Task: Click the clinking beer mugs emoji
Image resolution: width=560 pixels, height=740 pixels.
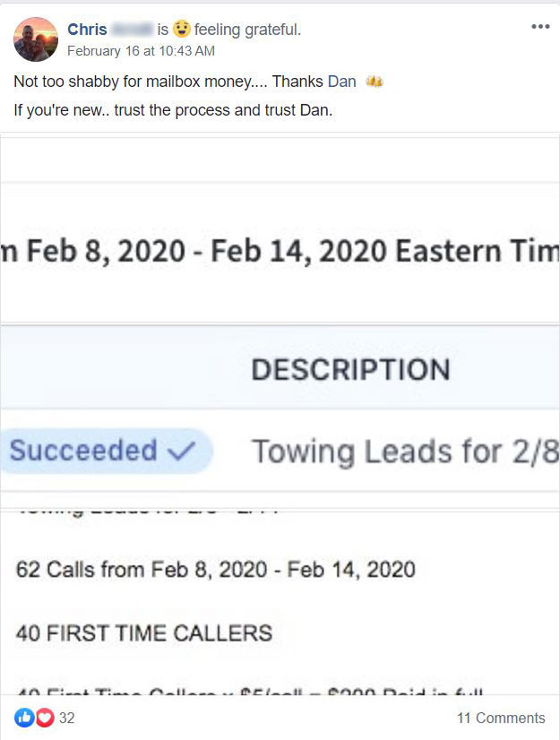Action: (375, 82)
